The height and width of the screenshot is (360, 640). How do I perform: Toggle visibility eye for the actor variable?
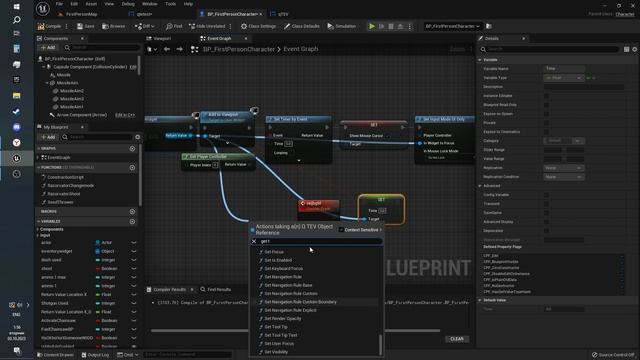click(133, 242)
